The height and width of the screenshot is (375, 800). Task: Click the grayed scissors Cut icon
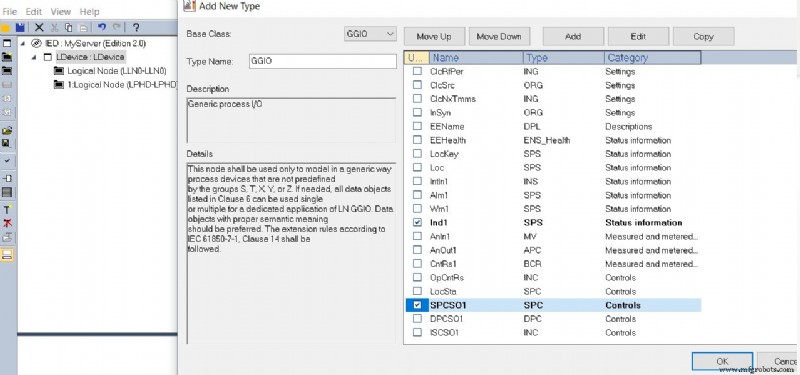(54, 28)
